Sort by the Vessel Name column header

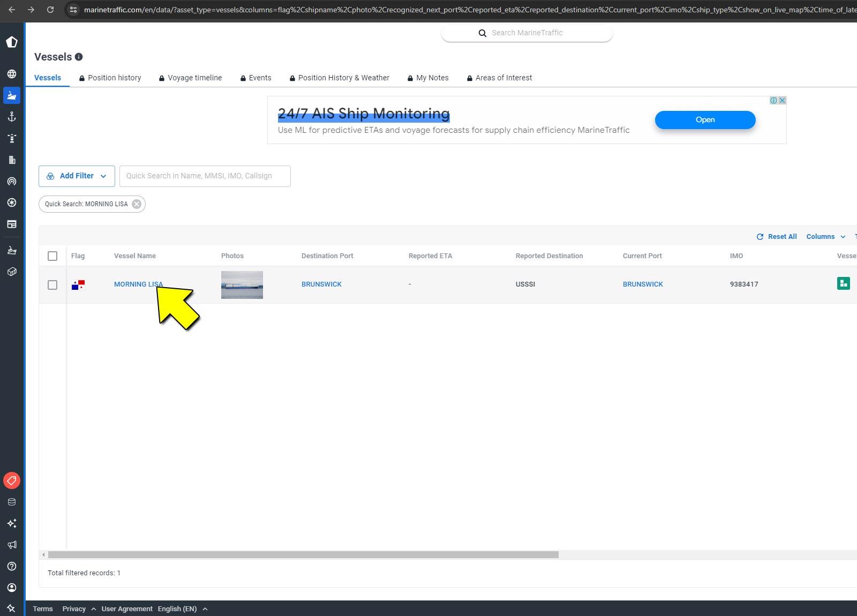pos(135,256)
